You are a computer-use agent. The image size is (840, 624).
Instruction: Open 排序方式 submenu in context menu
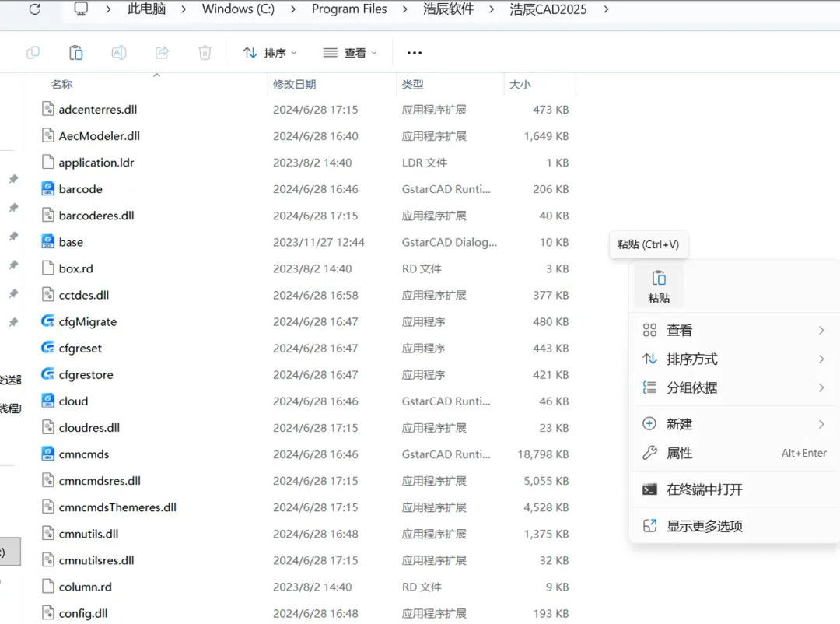[734, 359]
